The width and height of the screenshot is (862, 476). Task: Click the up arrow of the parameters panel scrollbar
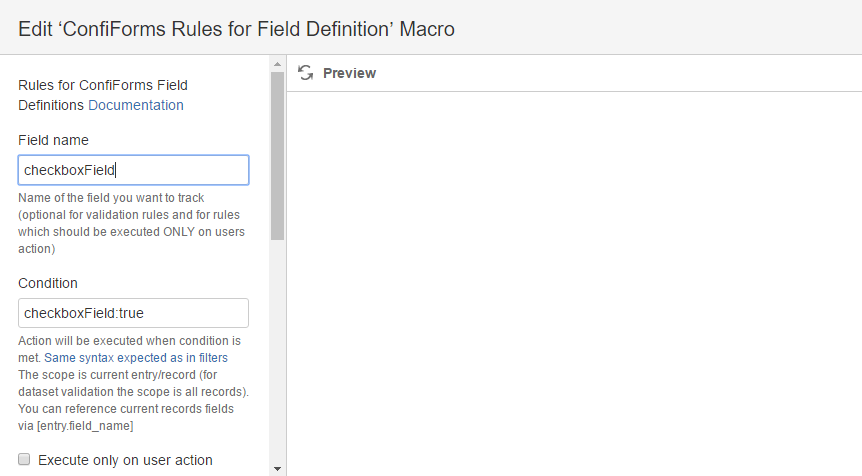(277, 64)
